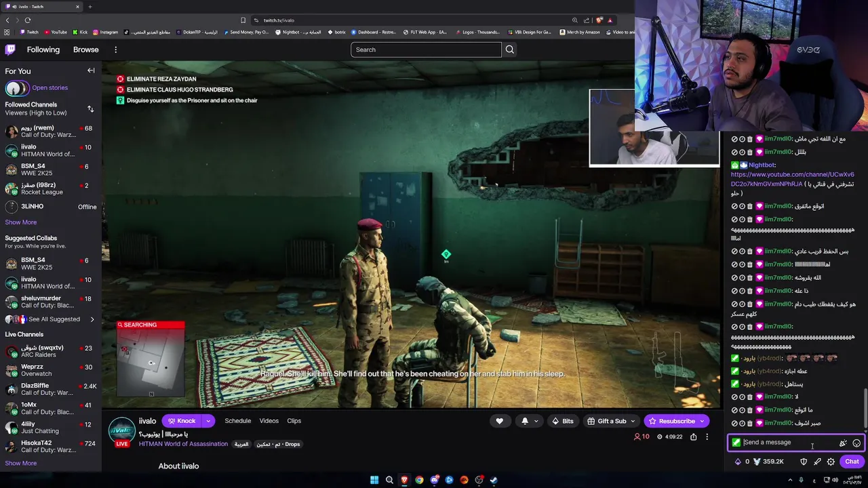Open HITMAN World of Assassination category link

click(x=183, y=444)
